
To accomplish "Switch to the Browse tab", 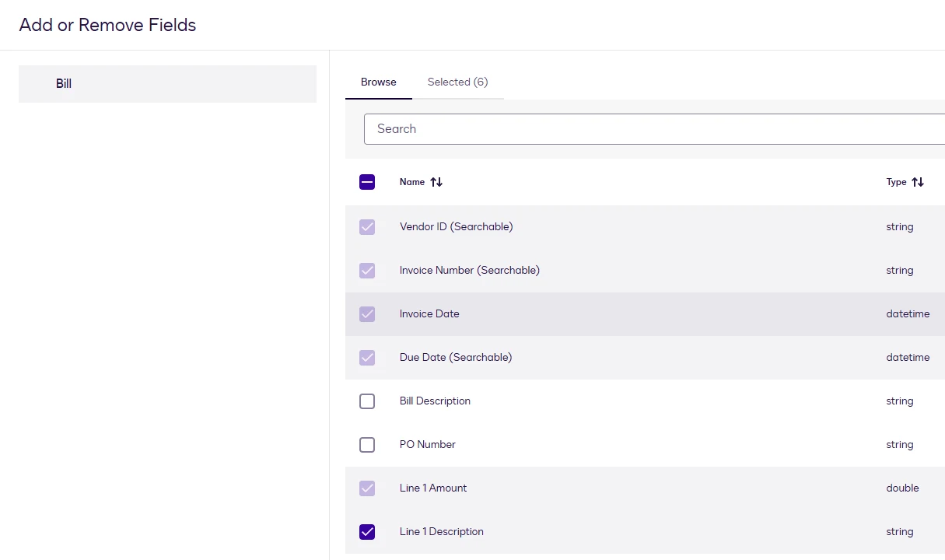I will tap(379, 82).
